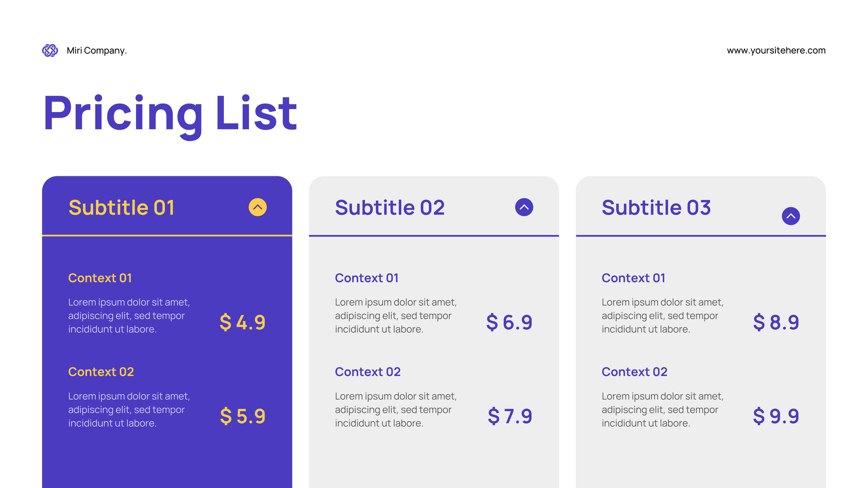The image size is (868, 488).
Task: Select the Subtitle 03 card title
Action: pyautogui.click(x=656, y=208)
